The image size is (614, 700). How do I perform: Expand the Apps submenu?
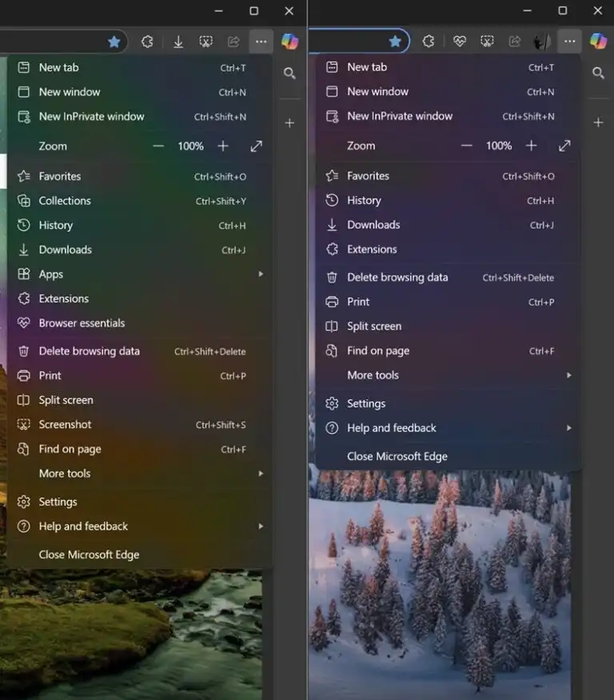261,274
